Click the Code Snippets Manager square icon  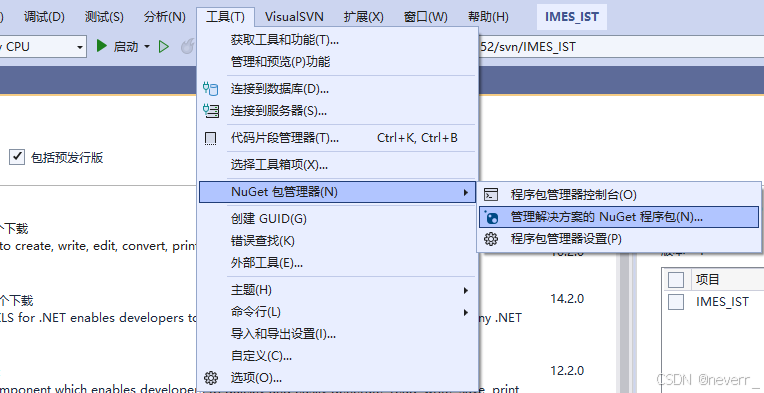210,138
